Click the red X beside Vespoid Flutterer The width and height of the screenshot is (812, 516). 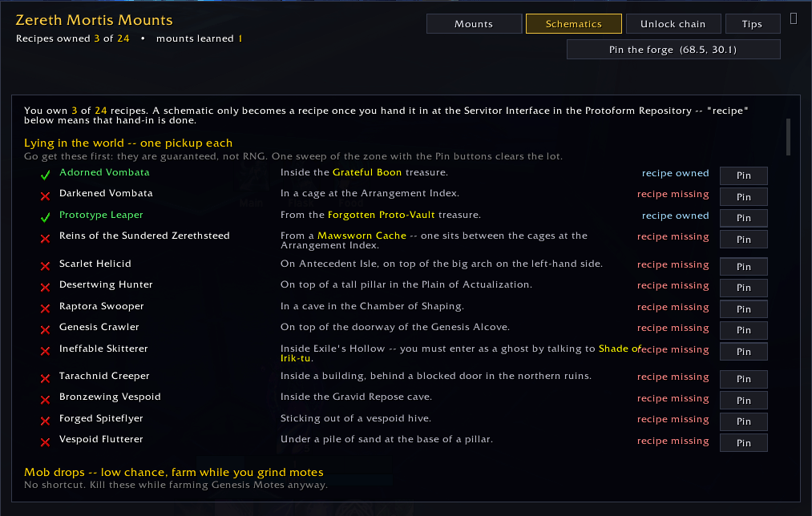45,442
